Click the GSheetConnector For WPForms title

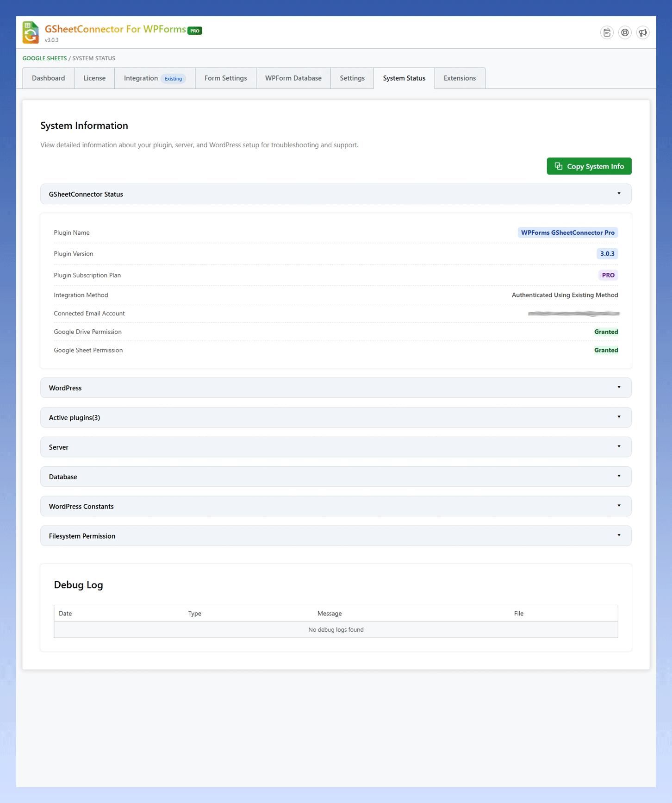[115, 29]
